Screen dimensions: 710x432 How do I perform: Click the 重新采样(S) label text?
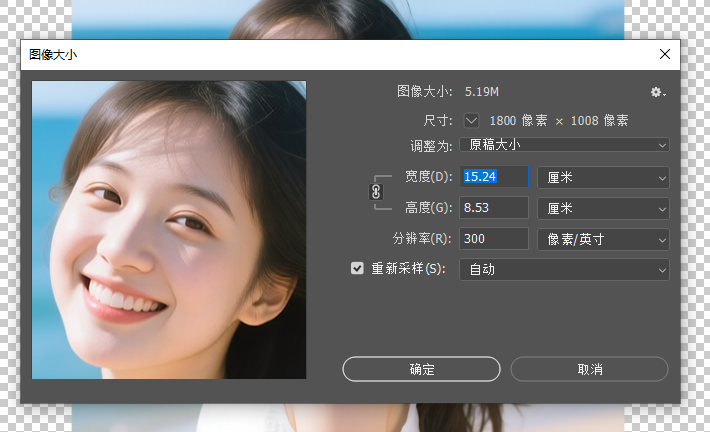(x=408, y=269)
